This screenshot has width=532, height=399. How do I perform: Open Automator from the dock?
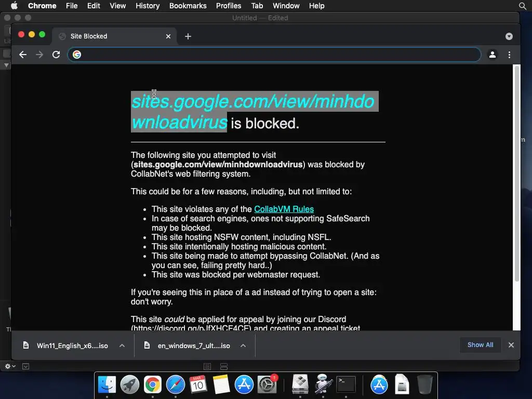323,384
